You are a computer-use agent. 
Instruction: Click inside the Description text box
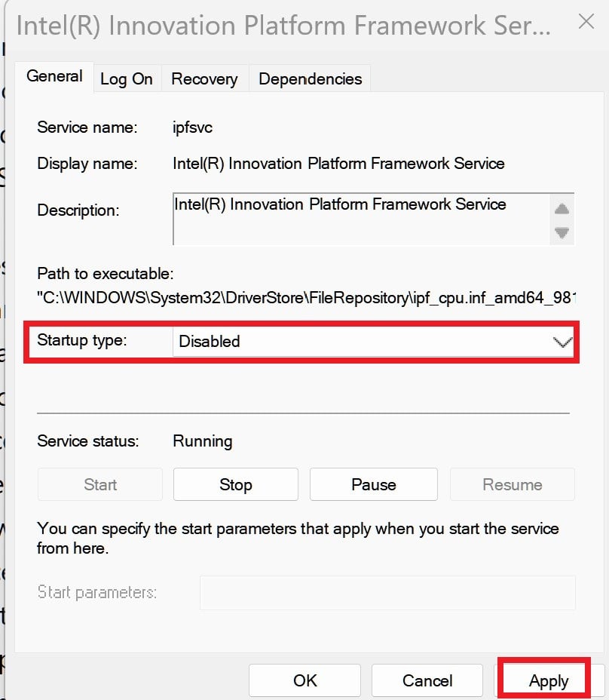tap(362, 218)
